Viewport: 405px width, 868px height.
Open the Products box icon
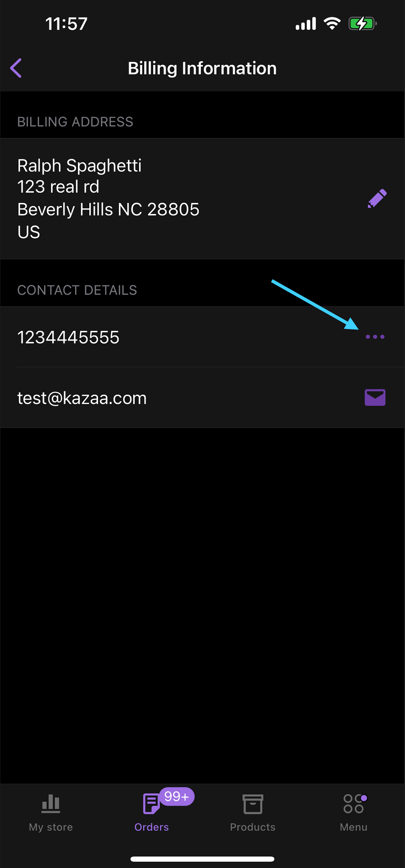click(253, 804)
